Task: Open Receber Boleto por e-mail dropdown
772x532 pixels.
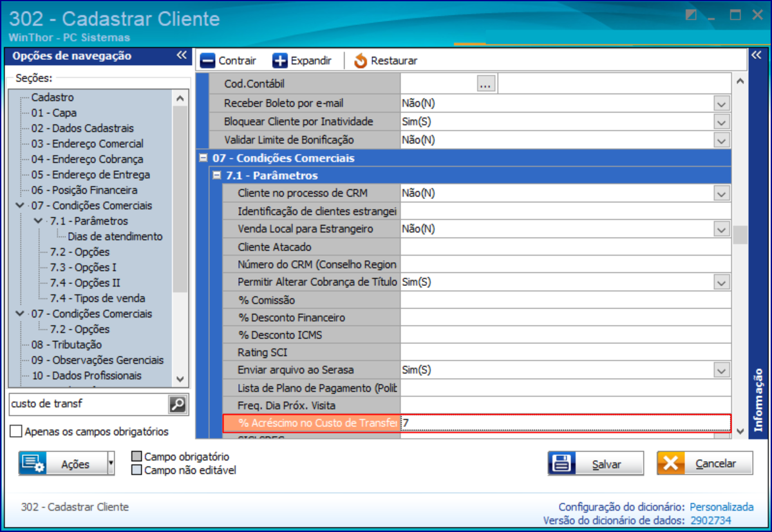Action: tap(721, 104)
